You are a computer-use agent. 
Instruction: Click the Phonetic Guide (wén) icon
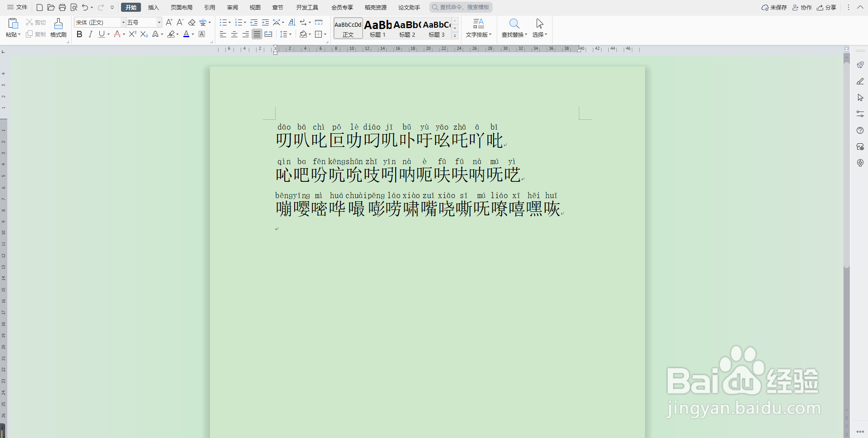(203, 22)
